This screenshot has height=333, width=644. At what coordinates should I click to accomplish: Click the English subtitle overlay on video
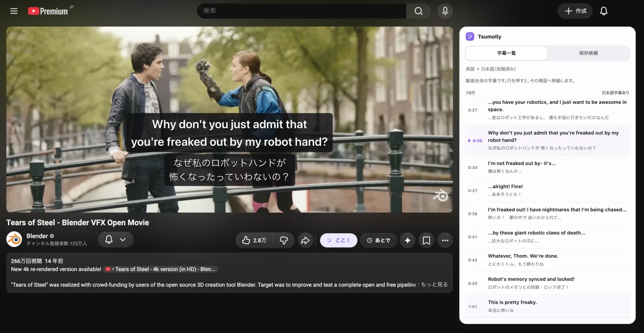[x=229, y=133]
